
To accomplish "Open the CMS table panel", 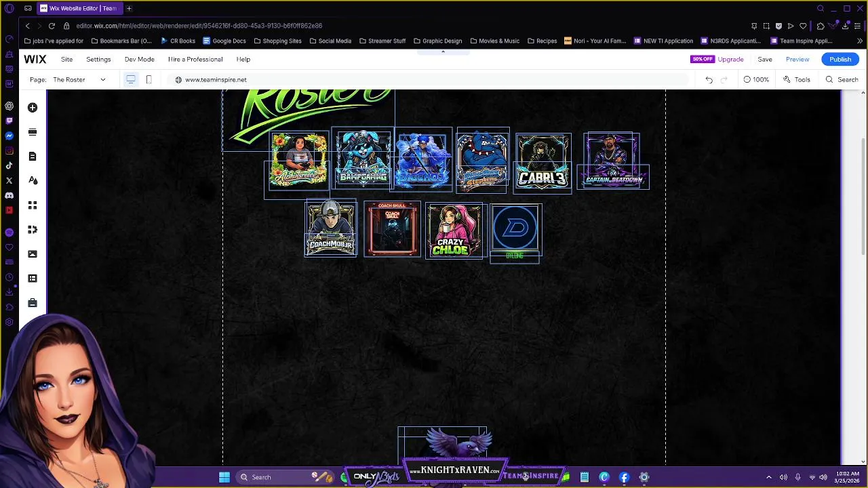I will pyautogui.click(x=33, y=279).
